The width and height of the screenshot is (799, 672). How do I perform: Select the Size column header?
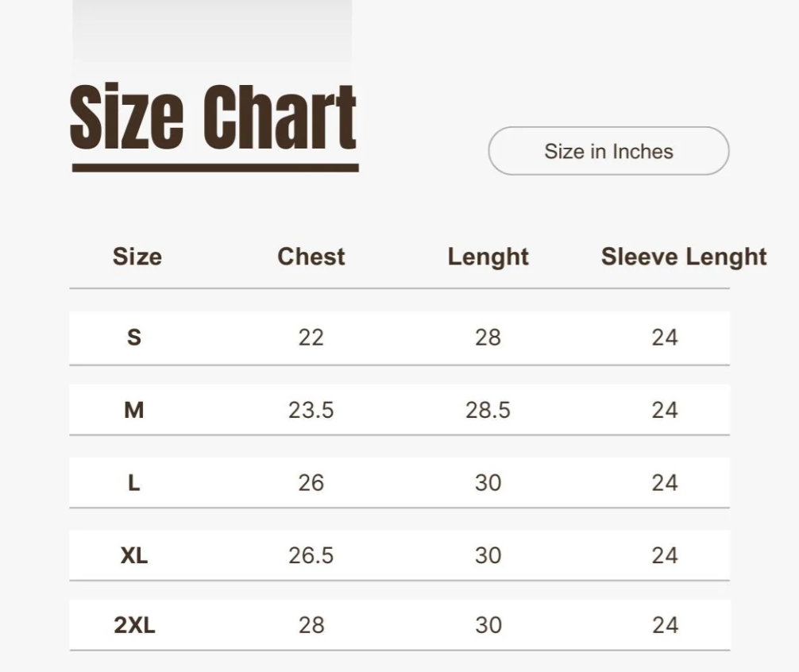[137, 257]
